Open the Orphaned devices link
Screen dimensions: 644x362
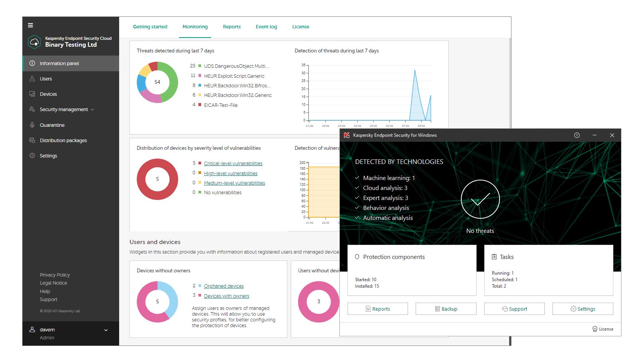[x=224, y=286]
